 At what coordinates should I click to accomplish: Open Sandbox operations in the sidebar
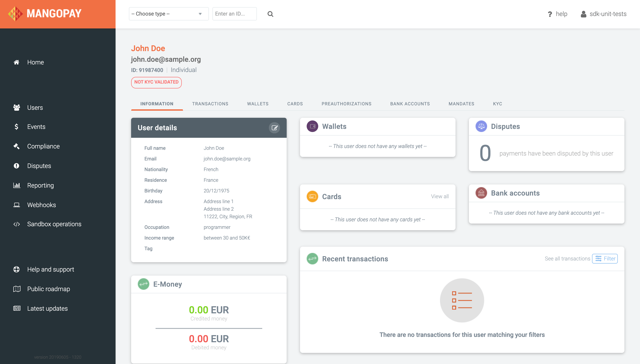[54, 224]
